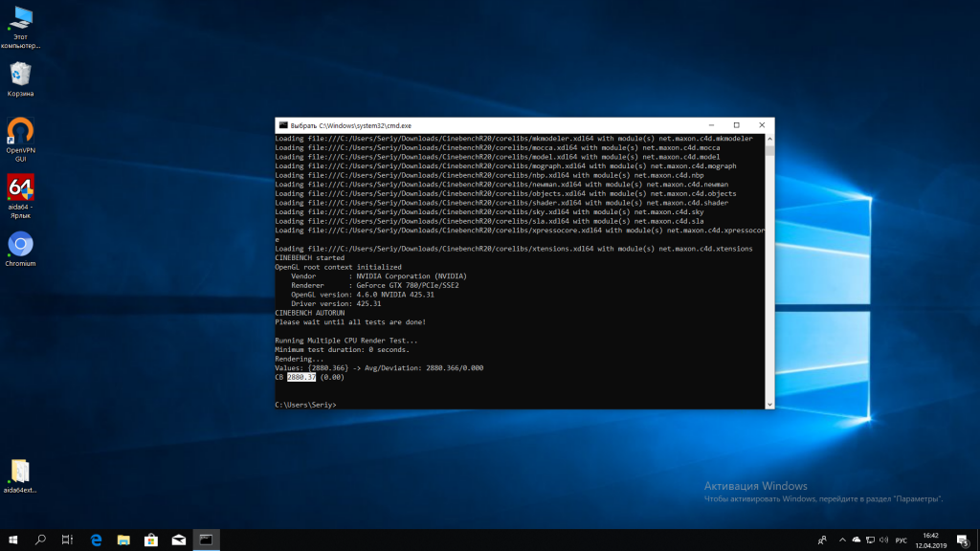Open Microsoft Store from the taskbar
The height and width of the screenshot is (551, 980).
click(x=150, y=540)
